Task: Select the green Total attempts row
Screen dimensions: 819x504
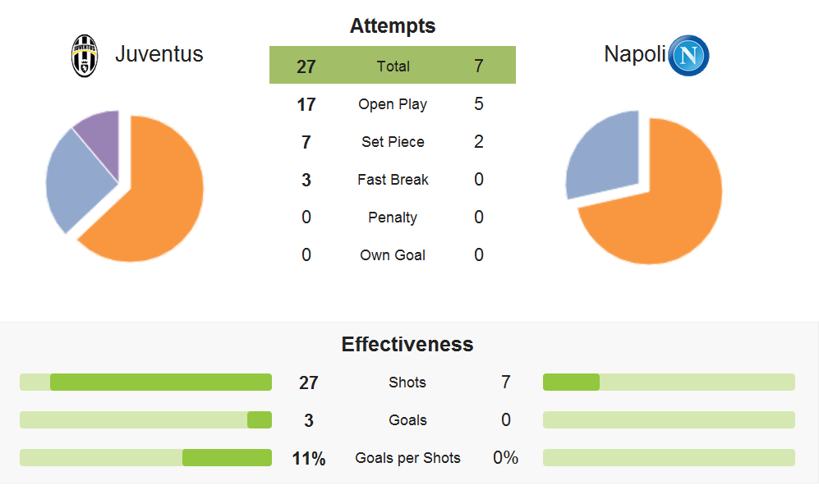Action: coord(393,65)
